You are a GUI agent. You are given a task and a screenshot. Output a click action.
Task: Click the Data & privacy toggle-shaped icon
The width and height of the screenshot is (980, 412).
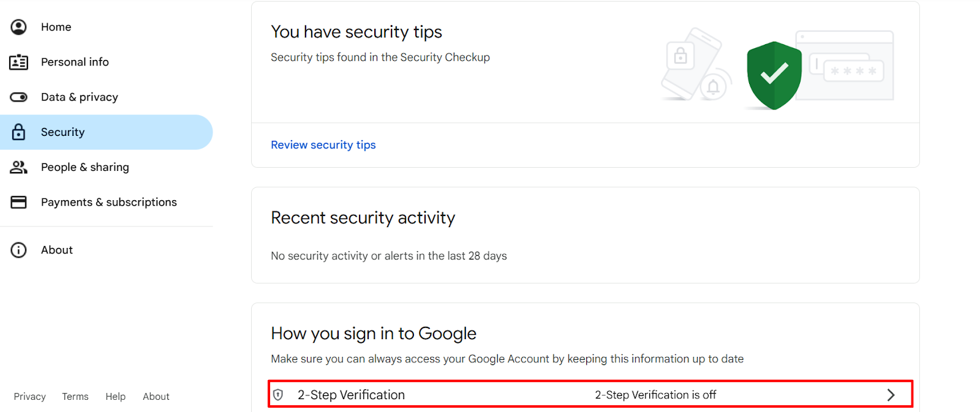point(19,97)
